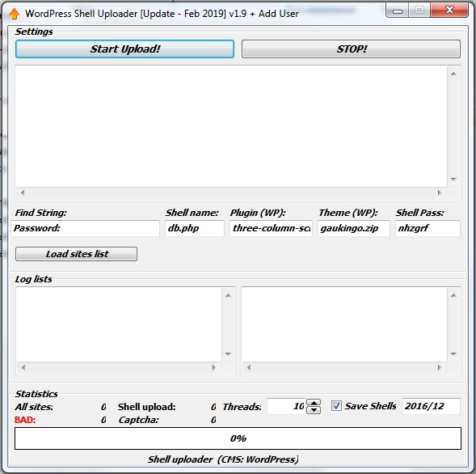
Task: Click the up arrow of settings list scrollbar
Action: tap(453, 74)
